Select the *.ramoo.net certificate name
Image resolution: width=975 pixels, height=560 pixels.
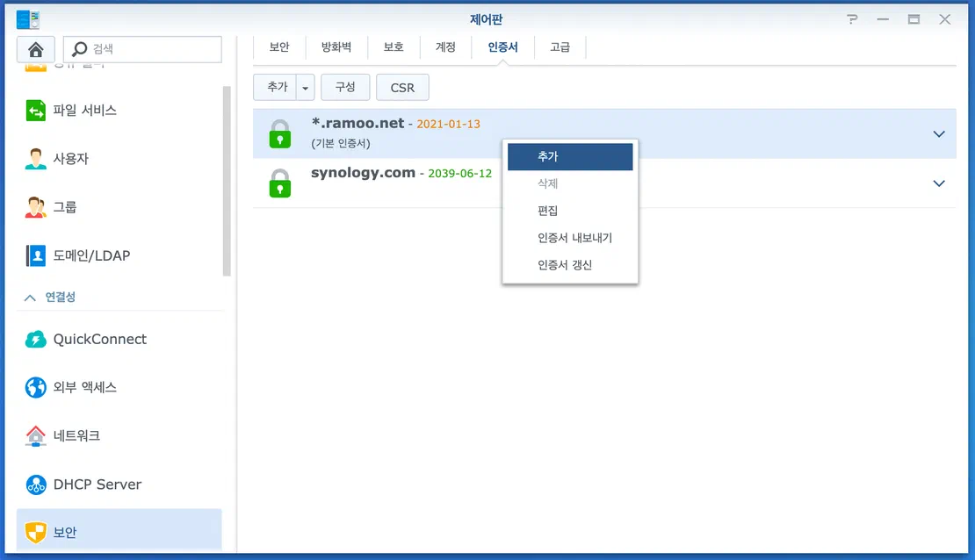[x=357, y=123]
